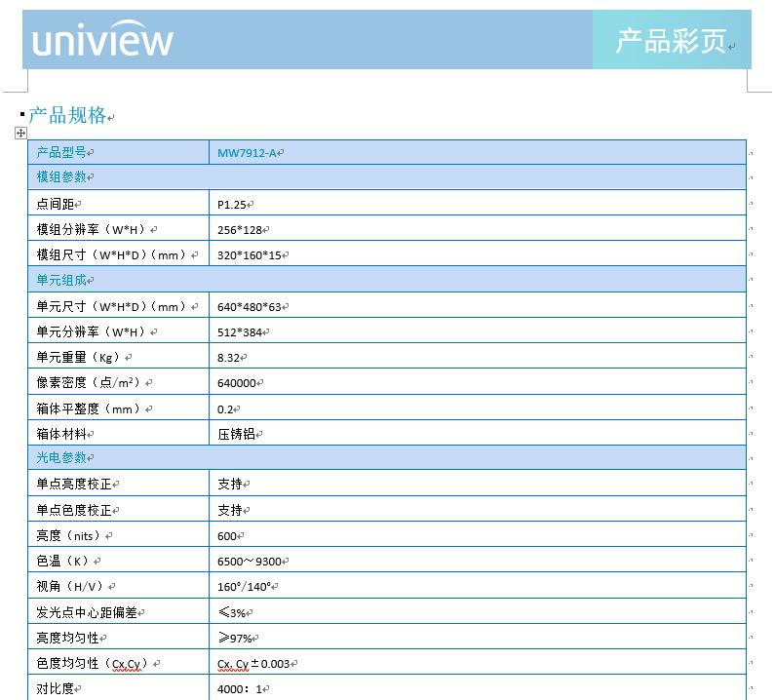Click the 6500～9300 color temperature value
Viewport: 775px width, 700px height.
(x=252, y=561)
